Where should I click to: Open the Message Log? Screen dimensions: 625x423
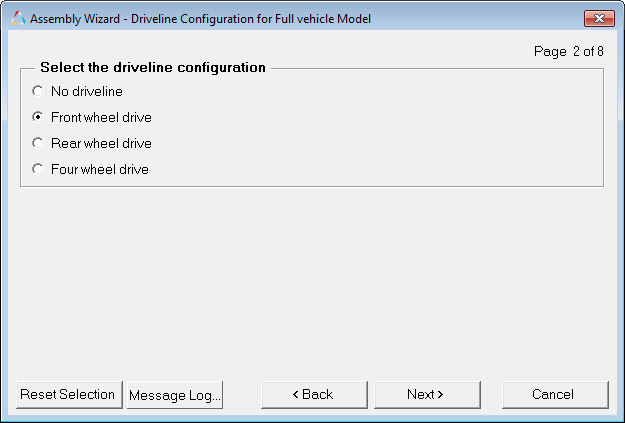[175, 395]
